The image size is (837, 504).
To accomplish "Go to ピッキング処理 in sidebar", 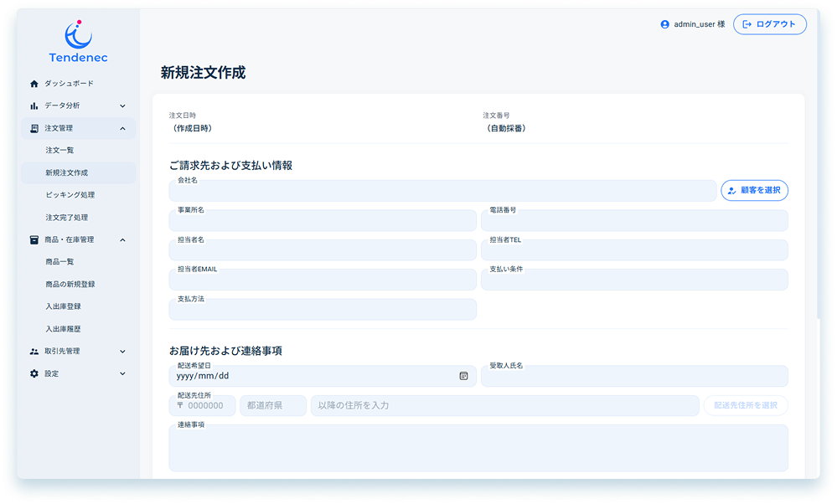I will click(70, 195).
